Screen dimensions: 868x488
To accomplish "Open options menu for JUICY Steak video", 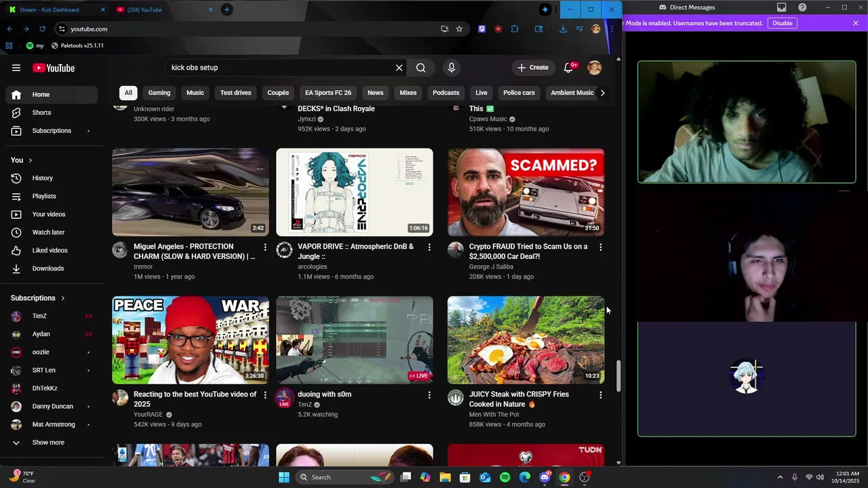I will [600, 395].
